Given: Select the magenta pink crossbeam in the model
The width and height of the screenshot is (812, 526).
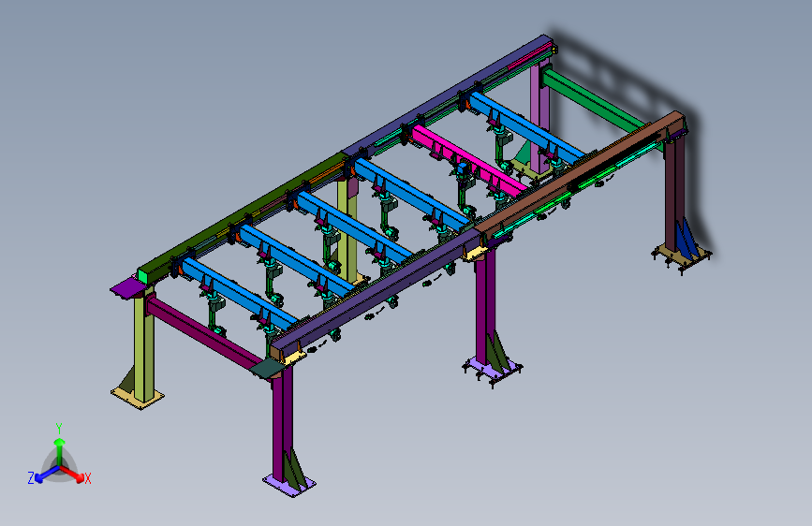Looking at the screenshot, I should 469,160.
